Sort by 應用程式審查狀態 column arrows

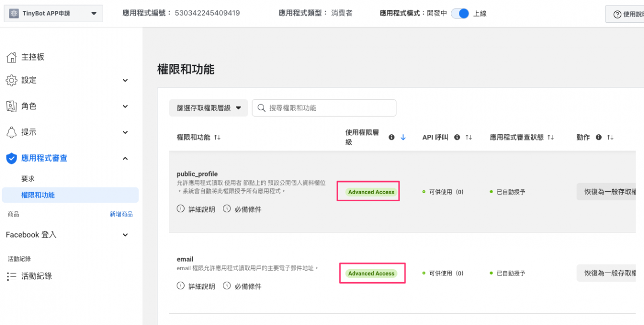pyautogui.click(x=550, y=137)
